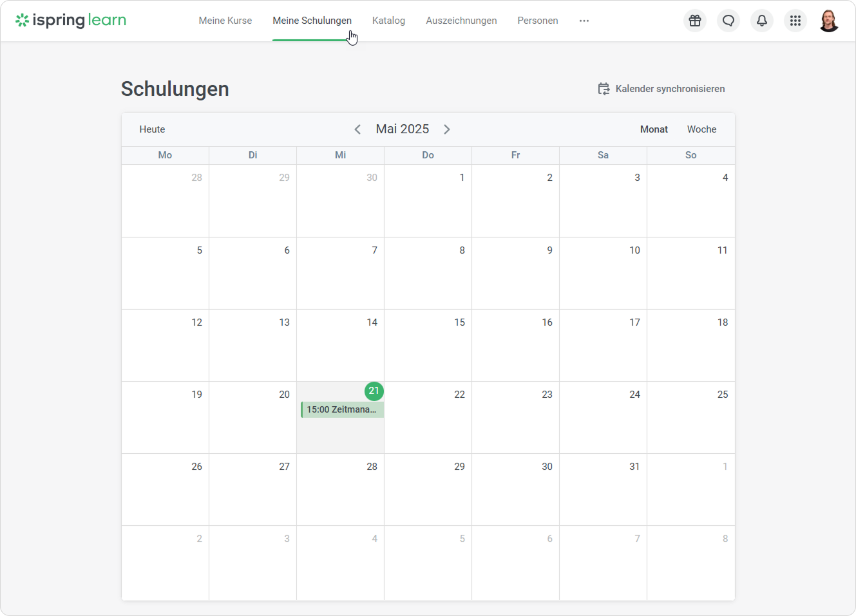The width and height of the screenshot is (856, 616).
Task: Open the apps grid menu
Action: [x=795, y=21]
